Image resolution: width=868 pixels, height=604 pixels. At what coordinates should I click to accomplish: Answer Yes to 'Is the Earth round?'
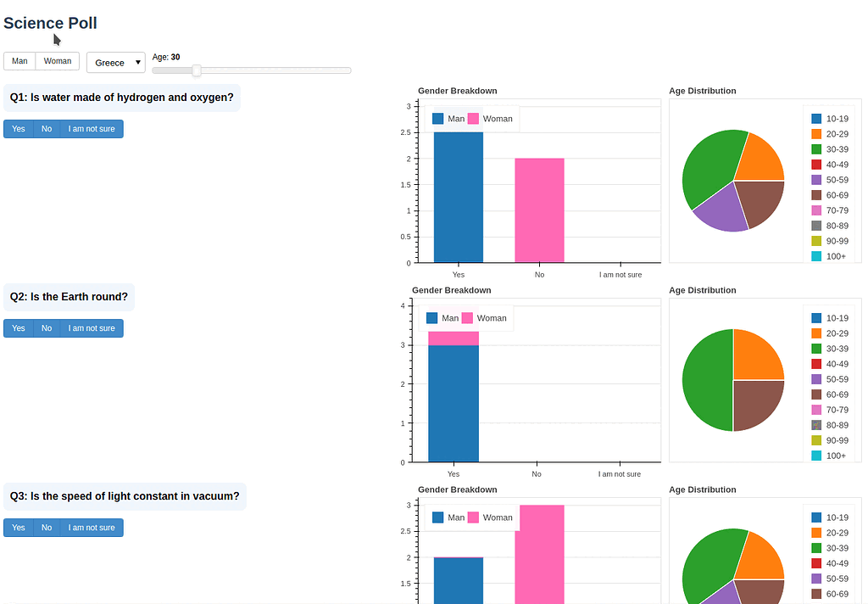[18, 327]
